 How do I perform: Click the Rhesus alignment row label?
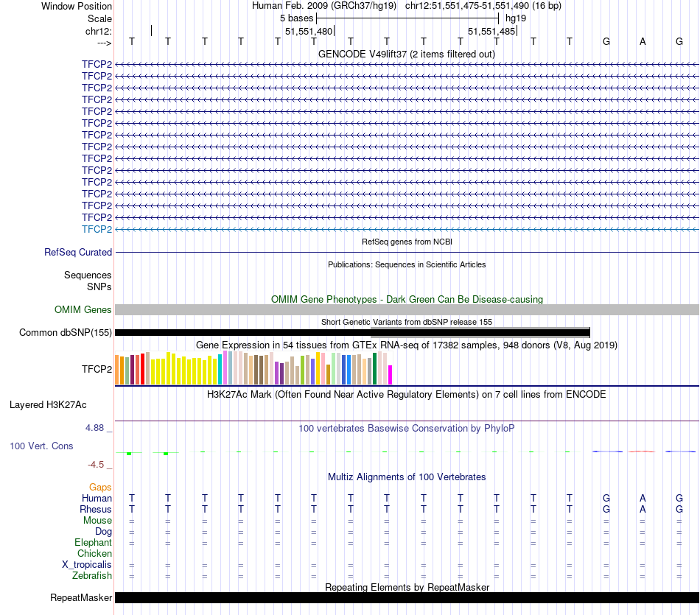[x=96, y=509]
